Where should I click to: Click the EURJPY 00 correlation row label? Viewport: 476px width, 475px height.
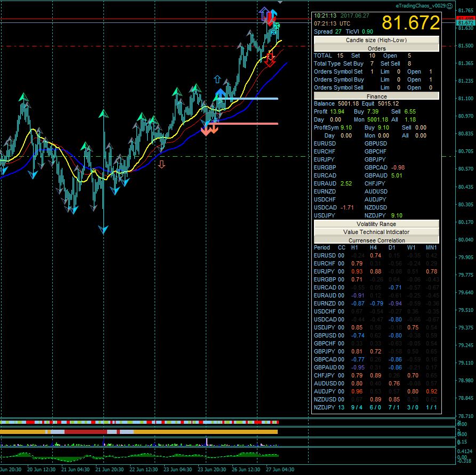(329, 271)
